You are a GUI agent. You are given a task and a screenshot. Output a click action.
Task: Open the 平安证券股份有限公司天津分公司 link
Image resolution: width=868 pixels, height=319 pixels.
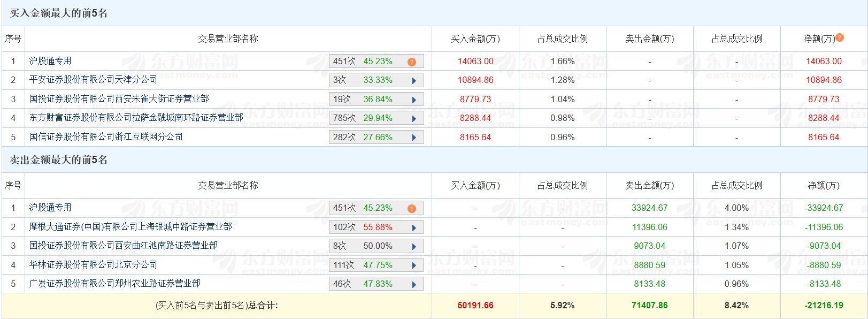click(x=93, y=80)
